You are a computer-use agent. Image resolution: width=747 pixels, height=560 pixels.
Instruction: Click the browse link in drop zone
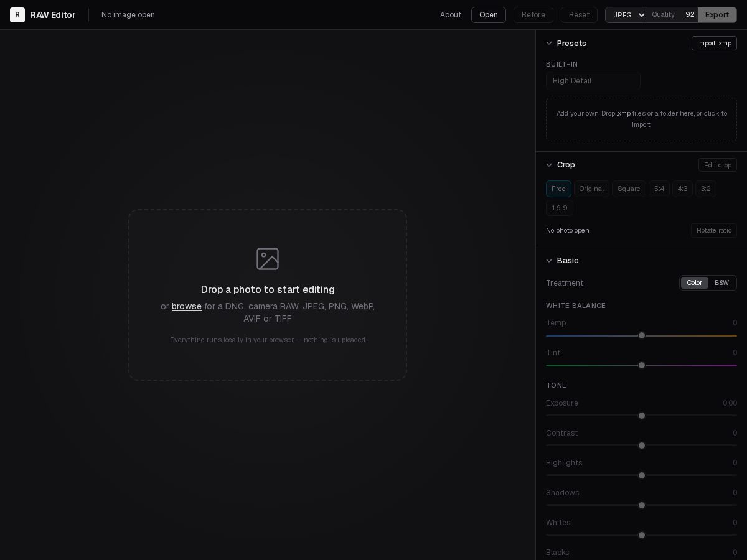[187, 306]
